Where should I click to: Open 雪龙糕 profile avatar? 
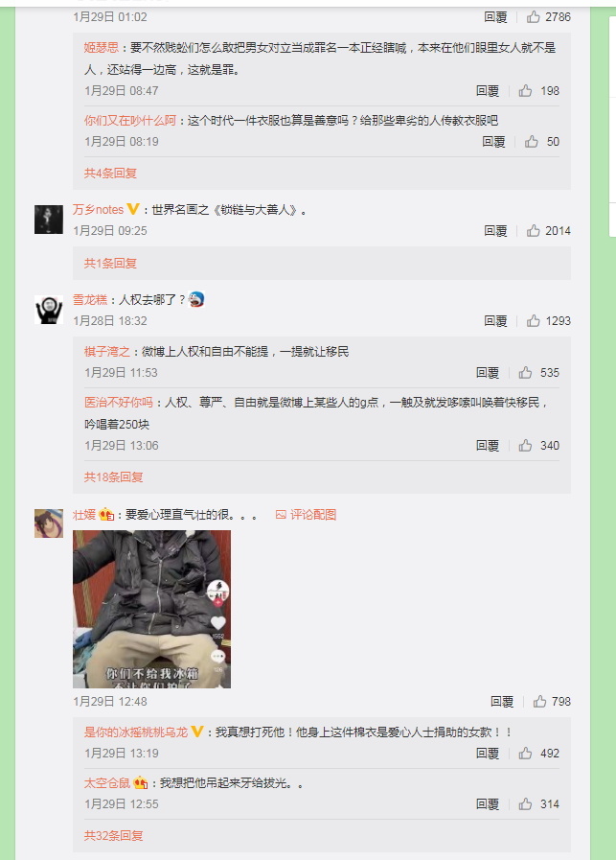click(x=49, y=310)
